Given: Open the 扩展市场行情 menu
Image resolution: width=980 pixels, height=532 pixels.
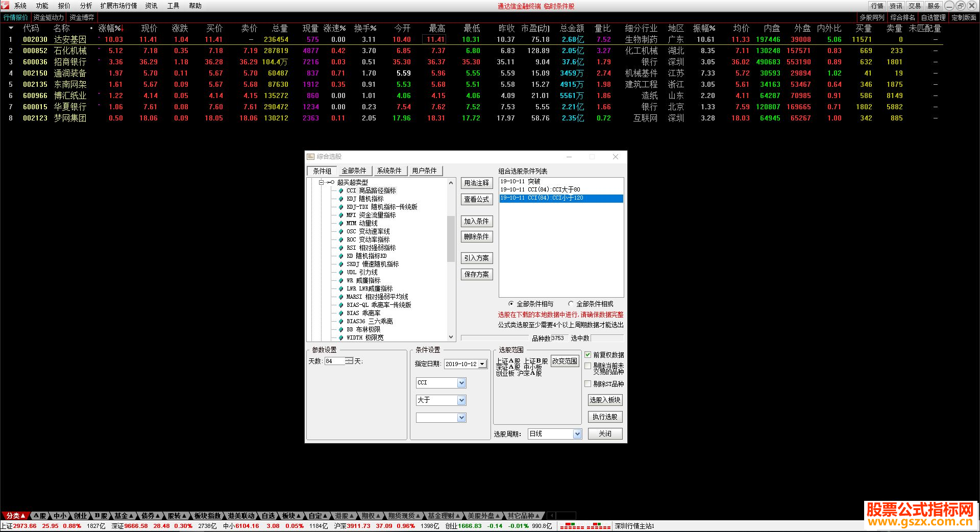Looking at the screenshot, I should coord(118,6).
